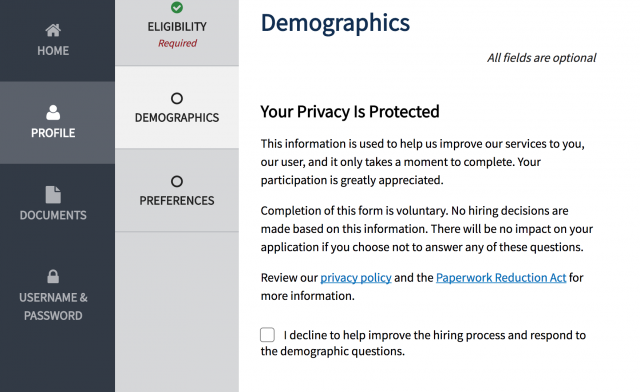Open the privacy policy link
640x392 pixels.
(x=356, y=278)
